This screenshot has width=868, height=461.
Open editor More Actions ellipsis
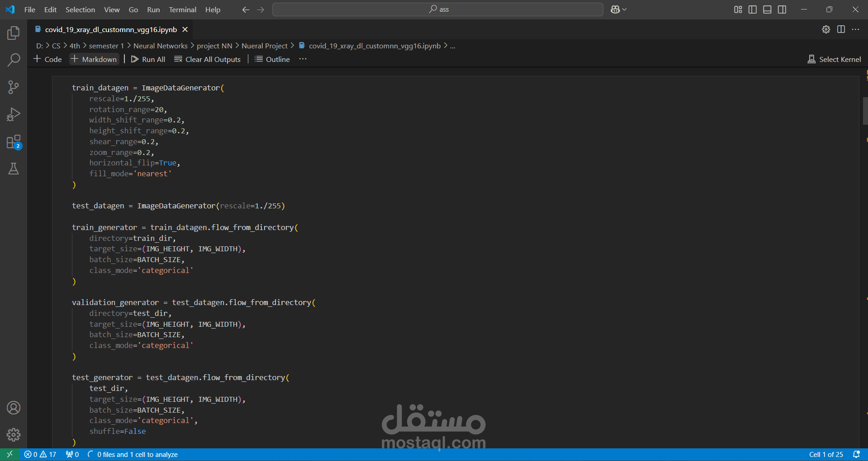[x=855, y=29]
